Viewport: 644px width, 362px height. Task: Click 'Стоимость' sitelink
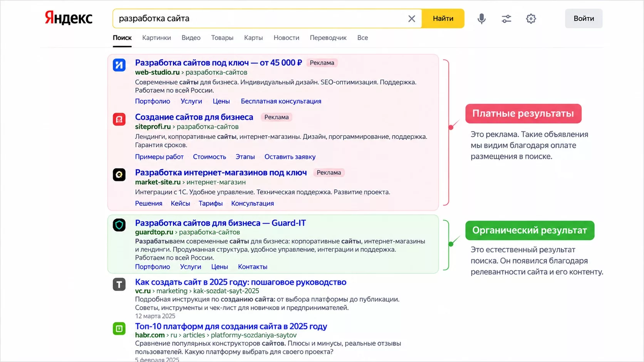pos(210,157)
